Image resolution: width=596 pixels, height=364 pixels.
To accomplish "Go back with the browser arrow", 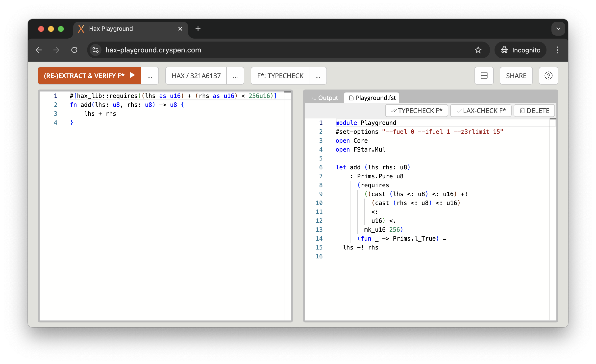I will coord(39,50).
